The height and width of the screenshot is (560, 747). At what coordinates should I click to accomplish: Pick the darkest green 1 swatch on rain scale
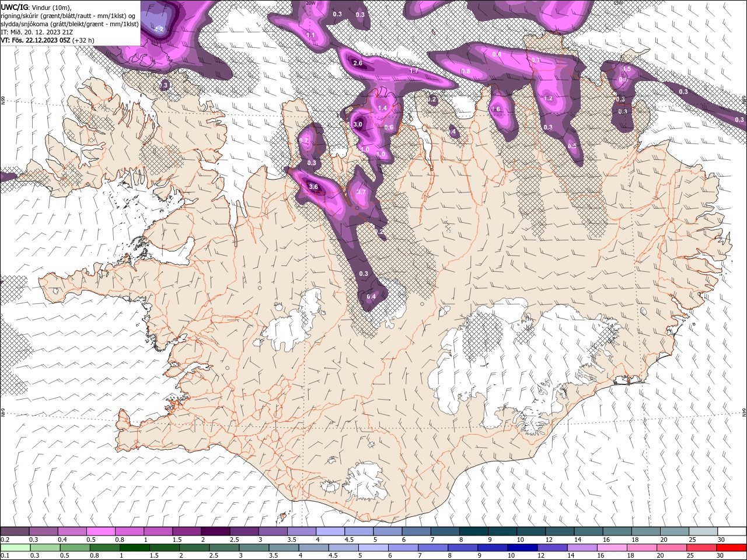pos(135,548)
